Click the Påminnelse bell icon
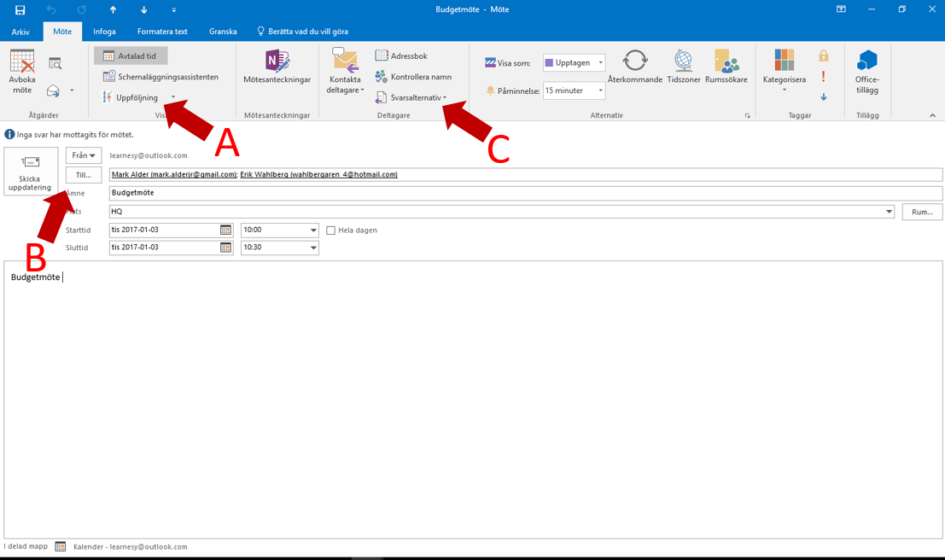 coord(490,90)
